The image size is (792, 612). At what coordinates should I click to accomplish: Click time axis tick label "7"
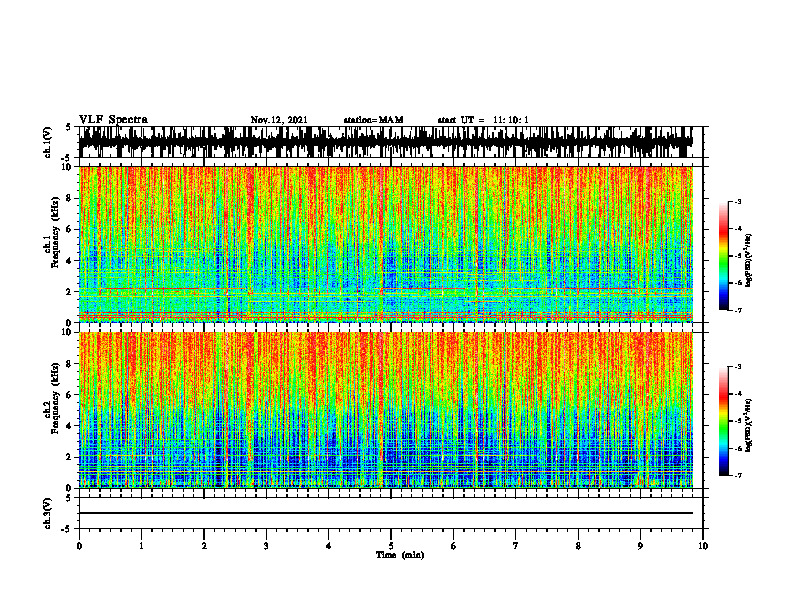point(516,546)
